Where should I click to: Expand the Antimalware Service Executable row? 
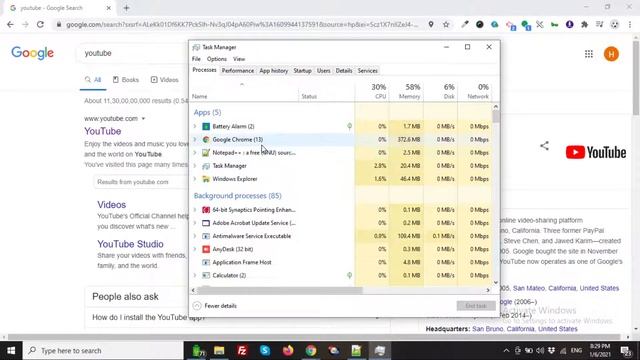pyautogui.click(x=195, y=236)
